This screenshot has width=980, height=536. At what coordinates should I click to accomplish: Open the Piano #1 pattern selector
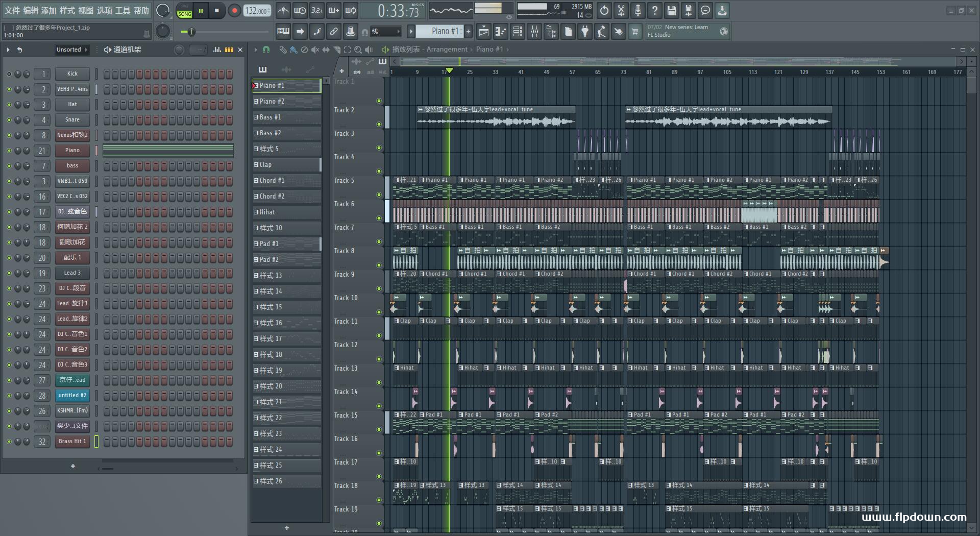pos(440,32)
